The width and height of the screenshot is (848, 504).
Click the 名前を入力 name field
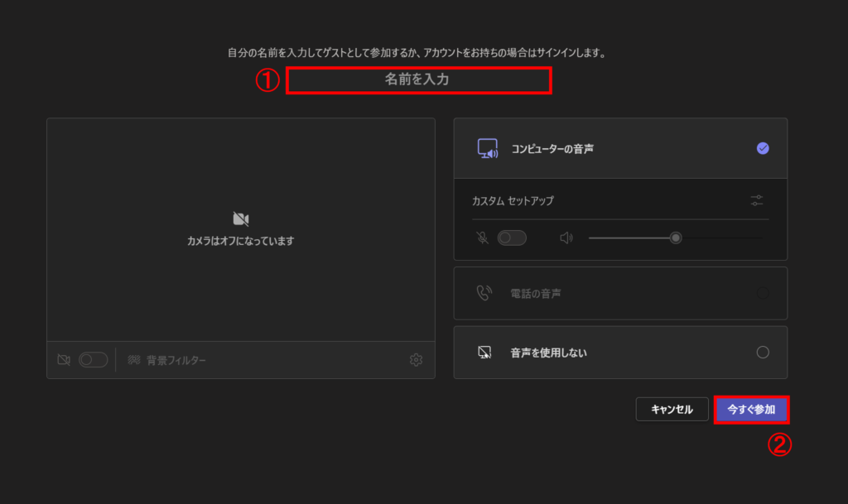point(418,80)
